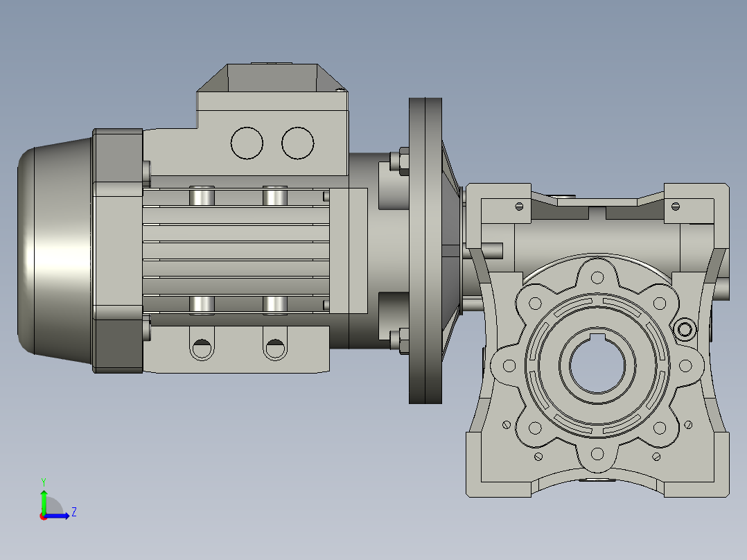Click the green Y axis arrow of the triad
Viewport: 747px width, 560px height.
tap(44, 500)
